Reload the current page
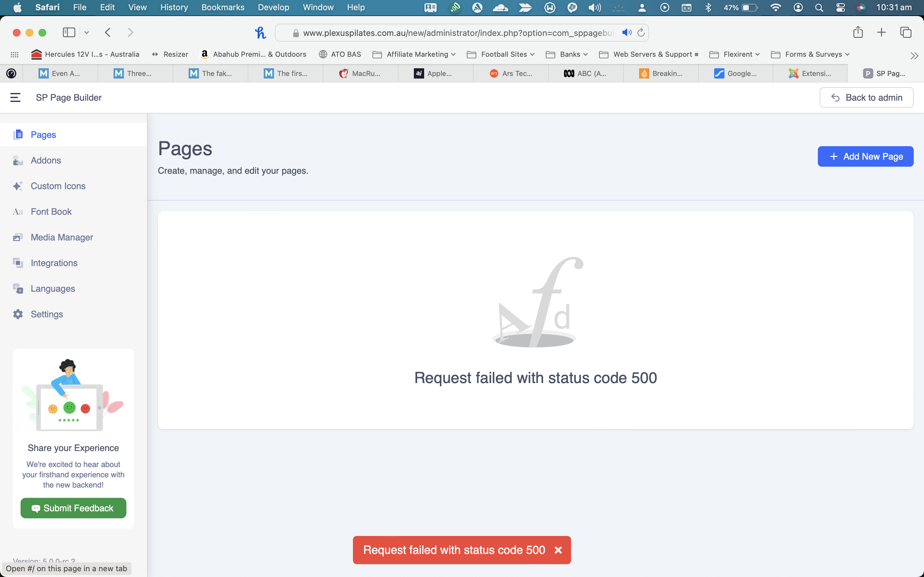Screen dimensions: 924x577 (641, 32)
